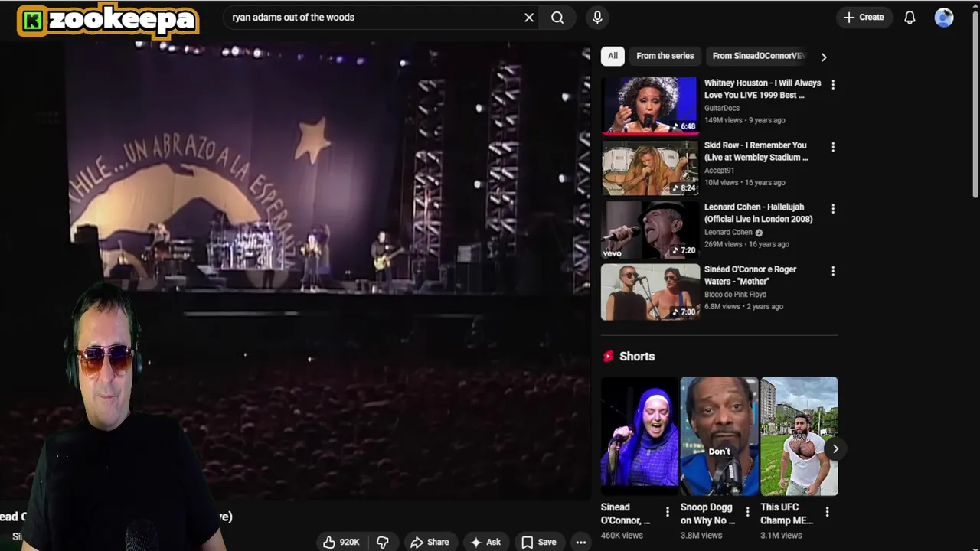Open options for Snoop Dogg short

pos(747,512)
